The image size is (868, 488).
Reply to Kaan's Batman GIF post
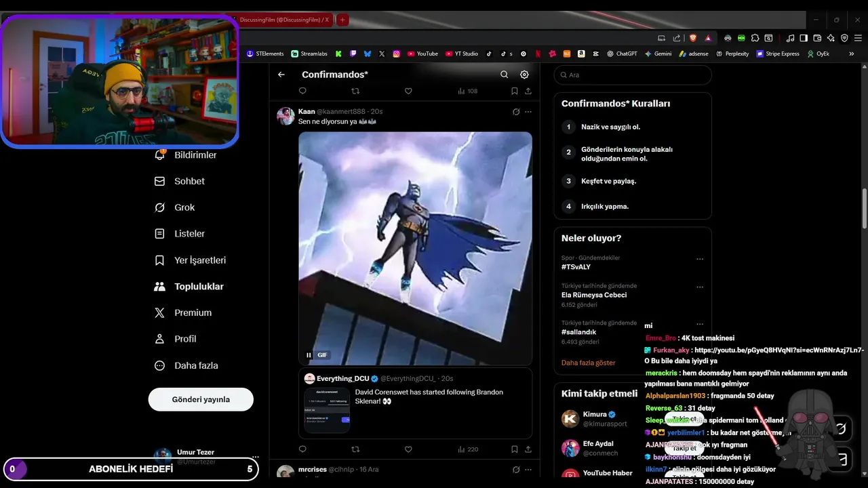coord(302,449)
